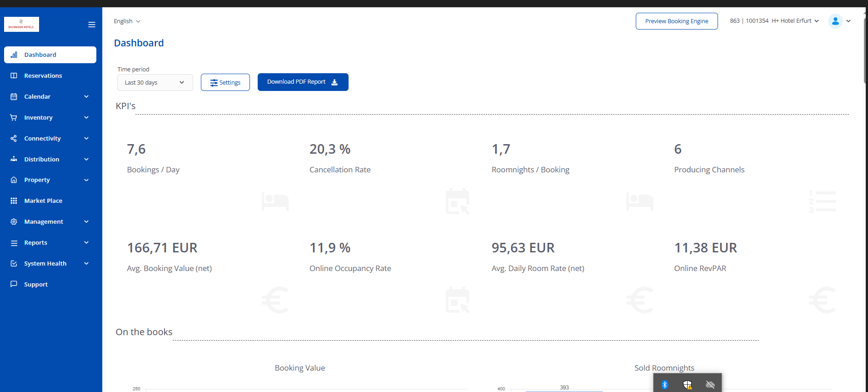Click the user profile avatar icon

pos(835,21)
